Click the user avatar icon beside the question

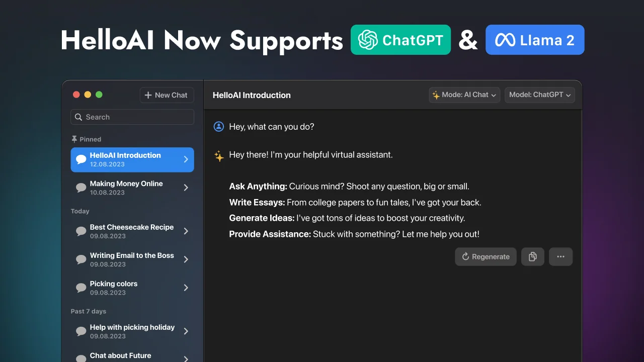click(218, 127)
